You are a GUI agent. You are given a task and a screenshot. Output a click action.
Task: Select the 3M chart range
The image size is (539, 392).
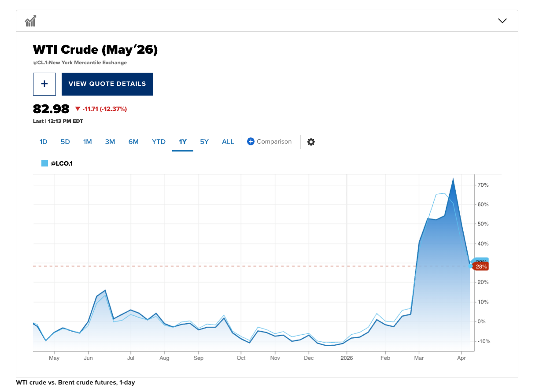pos(110,142)
